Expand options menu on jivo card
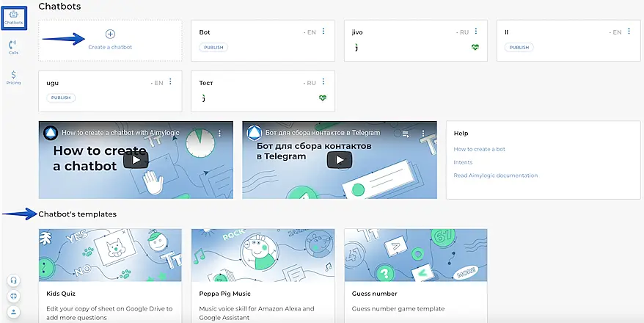 pyautogui.click(x=475, y=32)
